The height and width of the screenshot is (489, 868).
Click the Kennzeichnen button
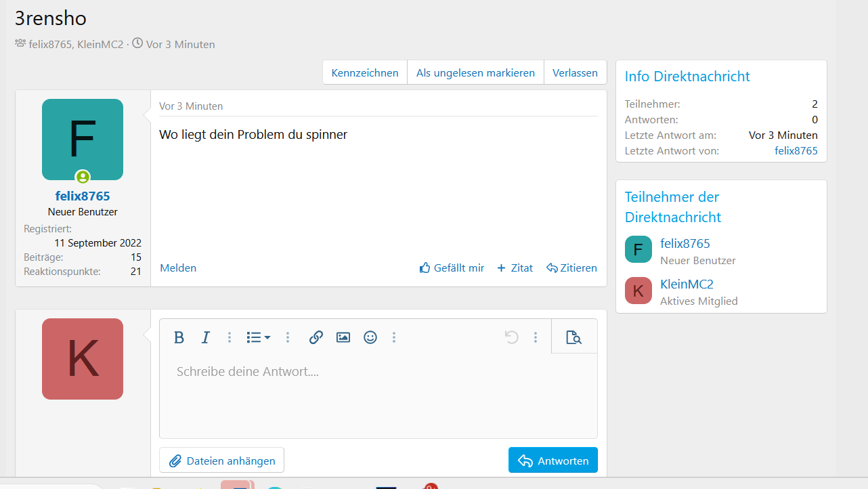365,73
